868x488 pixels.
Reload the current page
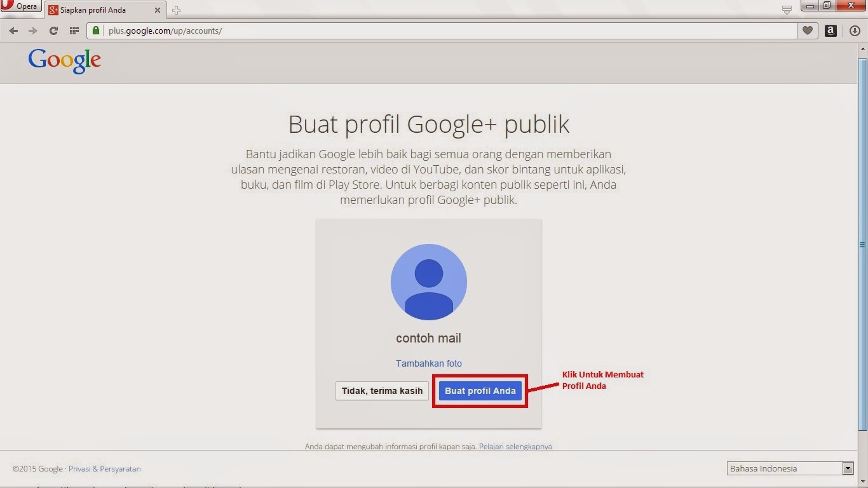(53, 30)
